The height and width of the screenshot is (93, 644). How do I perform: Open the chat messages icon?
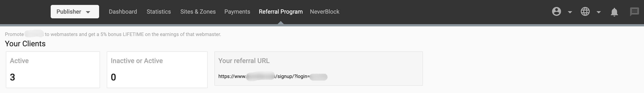point(635,11)
